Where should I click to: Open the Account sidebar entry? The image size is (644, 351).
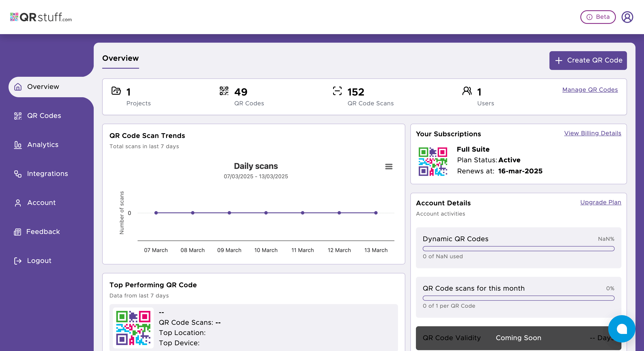41,203
